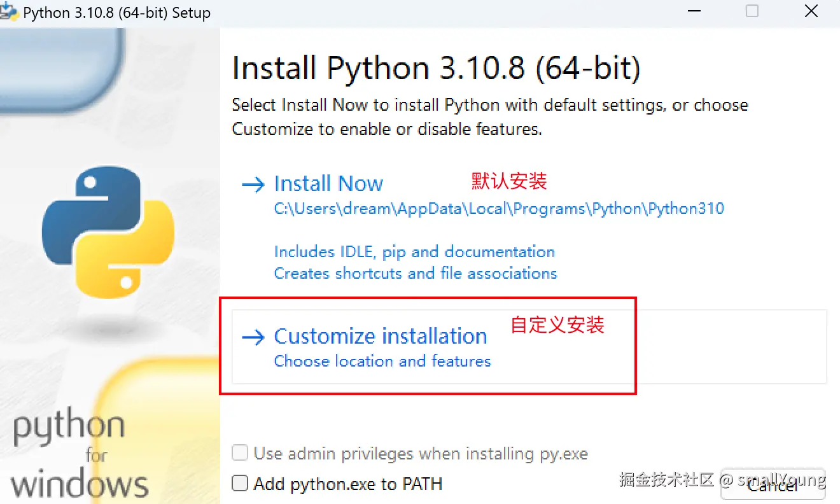840x504 pixels.
Task: Click "Creates shortcuts and file associations" text
Action: [415, 274]
